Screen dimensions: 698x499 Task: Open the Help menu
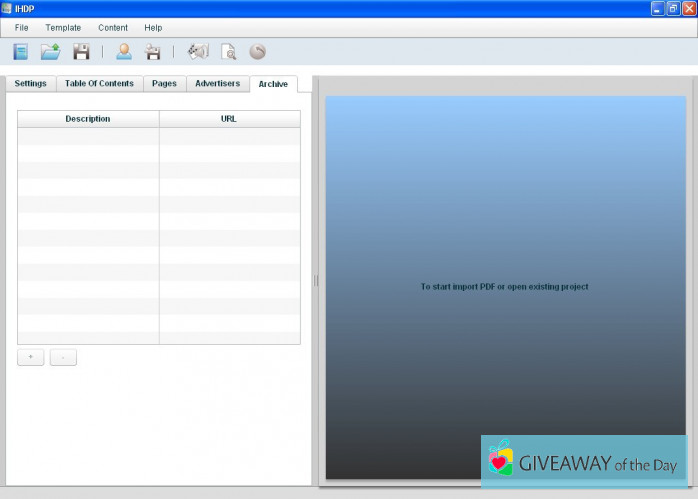153,28
